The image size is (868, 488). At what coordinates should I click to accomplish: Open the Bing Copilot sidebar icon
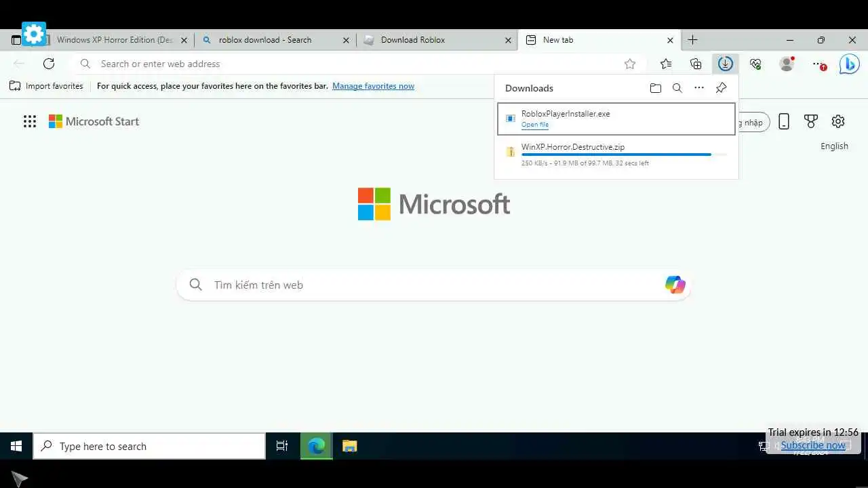[849, 64]
